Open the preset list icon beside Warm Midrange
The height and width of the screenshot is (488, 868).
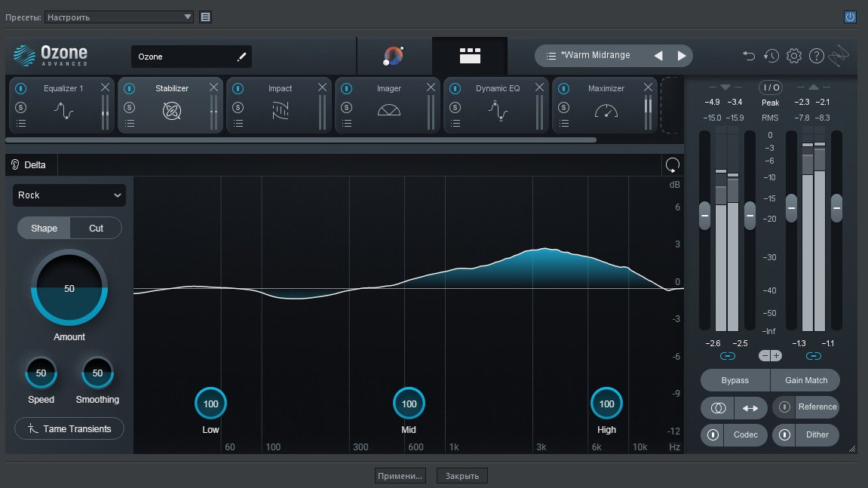551,56
